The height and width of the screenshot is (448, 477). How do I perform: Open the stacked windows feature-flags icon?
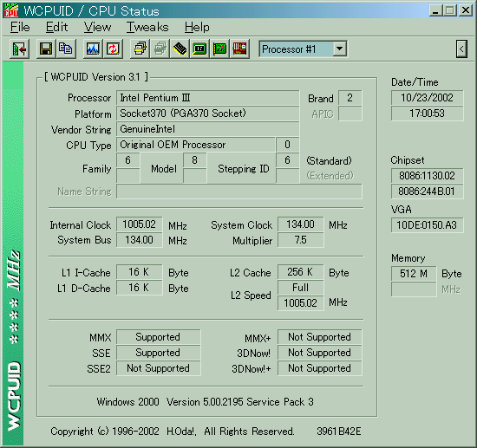140,49
